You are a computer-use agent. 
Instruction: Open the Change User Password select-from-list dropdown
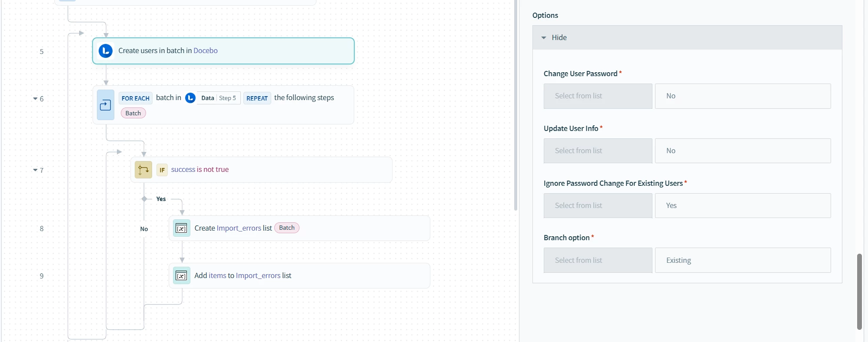point(598,96)
